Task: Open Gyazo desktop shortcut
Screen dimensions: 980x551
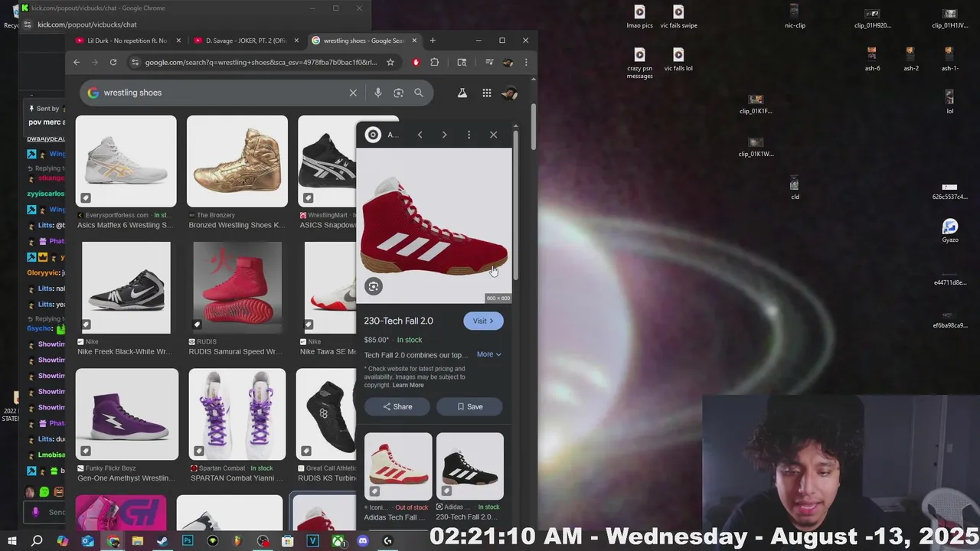Action: coord(950,230)
